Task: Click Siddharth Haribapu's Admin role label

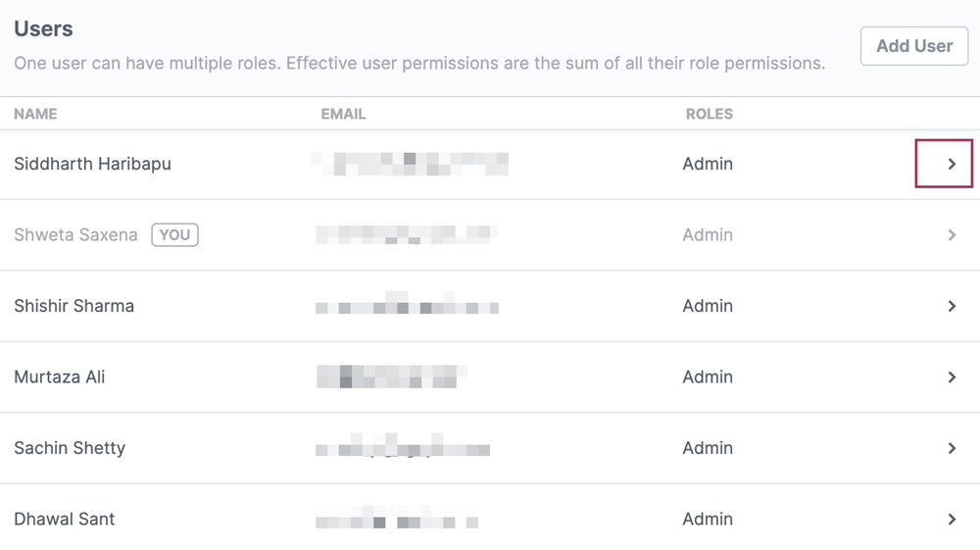Action: [707, 164]
